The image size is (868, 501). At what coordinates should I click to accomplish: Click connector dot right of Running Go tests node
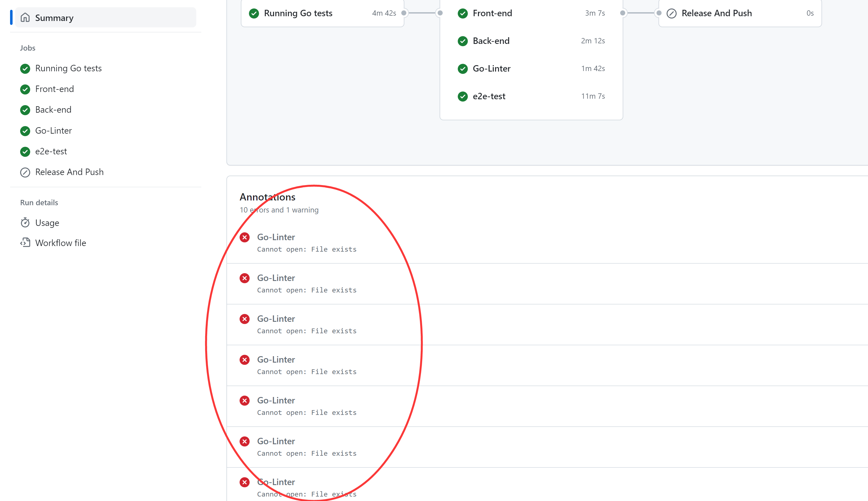click(404, 13)
